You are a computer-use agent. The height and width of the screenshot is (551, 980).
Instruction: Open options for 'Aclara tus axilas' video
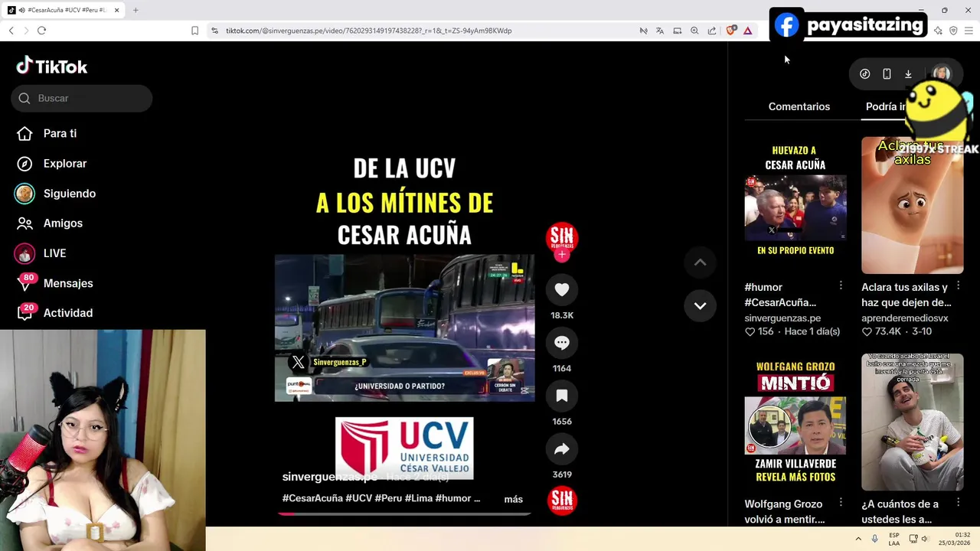[958, 285]
